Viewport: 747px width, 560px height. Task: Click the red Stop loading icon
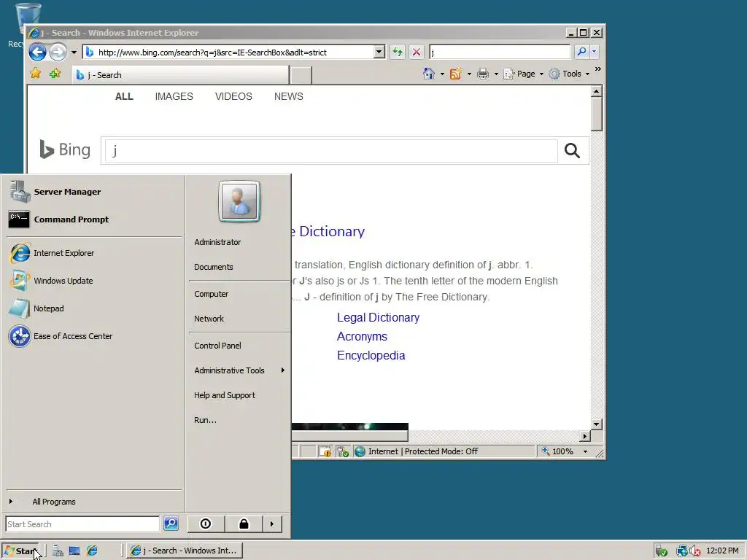click(x=417, y=52)
